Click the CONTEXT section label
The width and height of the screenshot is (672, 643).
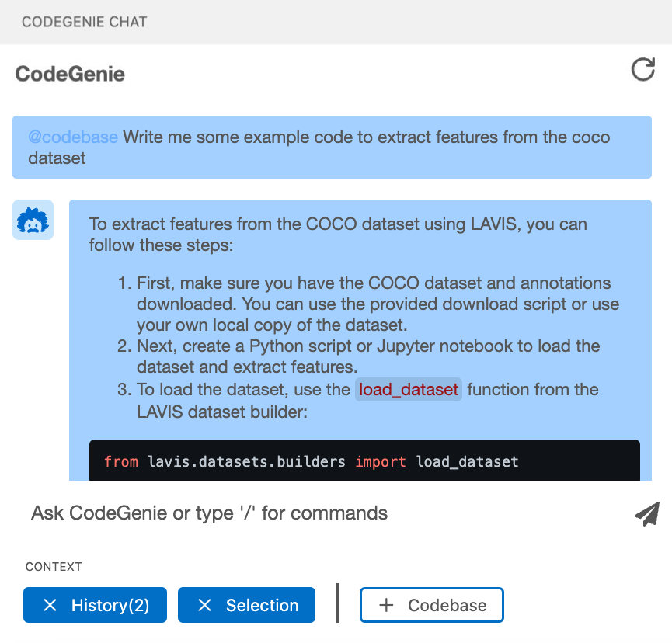click(54, 567)
